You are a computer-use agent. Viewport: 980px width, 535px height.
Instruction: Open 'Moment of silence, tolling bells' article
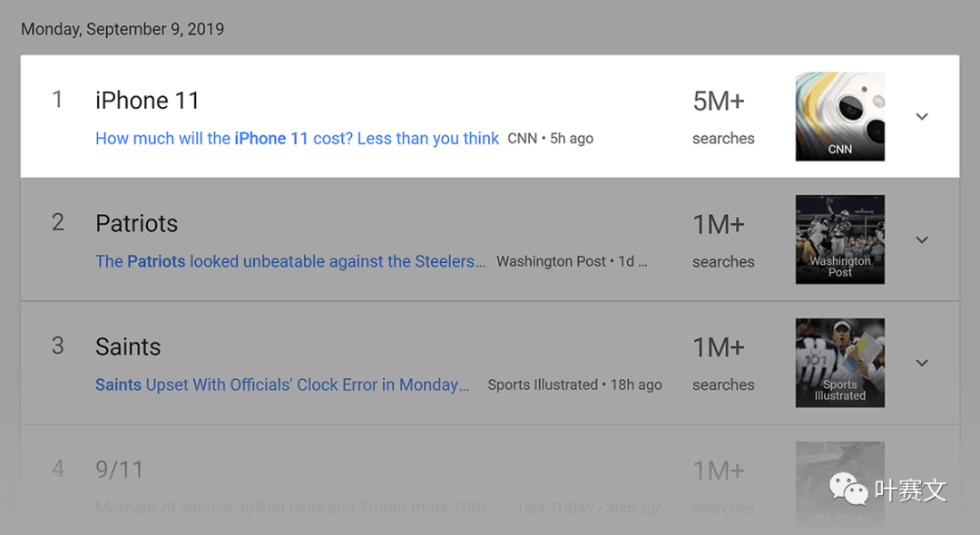296,508
